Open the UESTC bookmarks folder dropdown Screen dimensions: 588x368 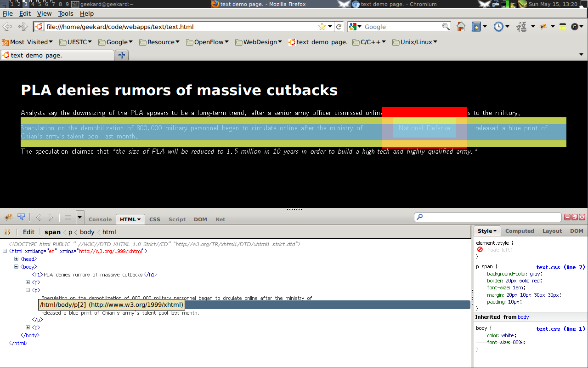click(76, 42)
